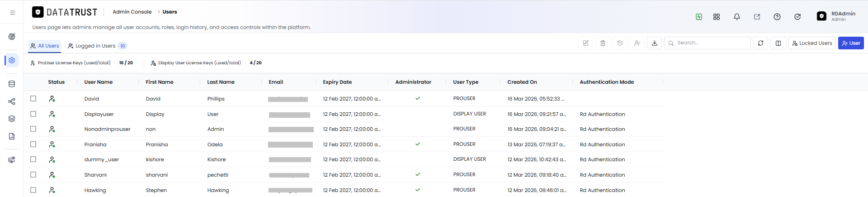Open the RDAdmin profile menu
Screen dimensions: 868x197
836,16
